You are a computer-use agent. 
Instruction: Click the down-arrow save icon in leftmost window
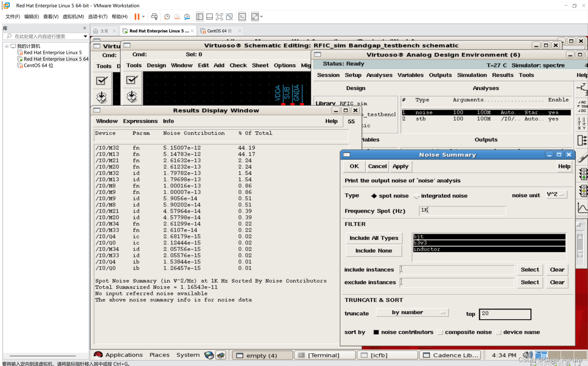(102, 97)
